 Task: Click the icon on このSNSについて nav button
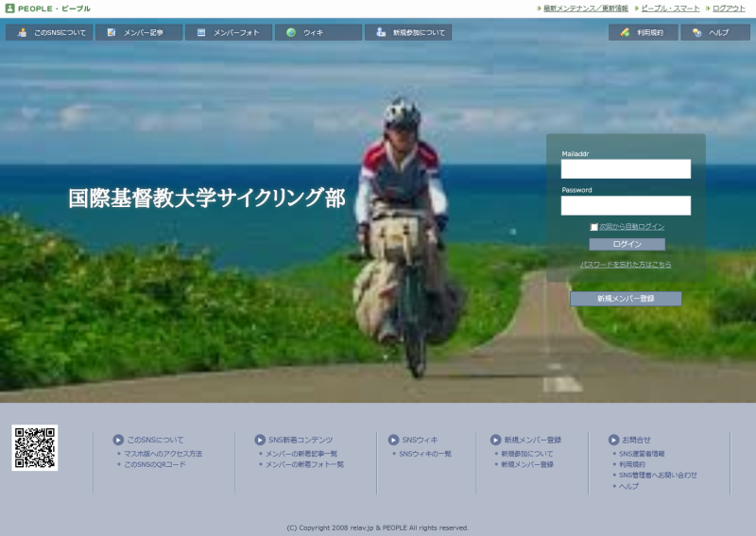pyautogui.click(x=22, y=32)
